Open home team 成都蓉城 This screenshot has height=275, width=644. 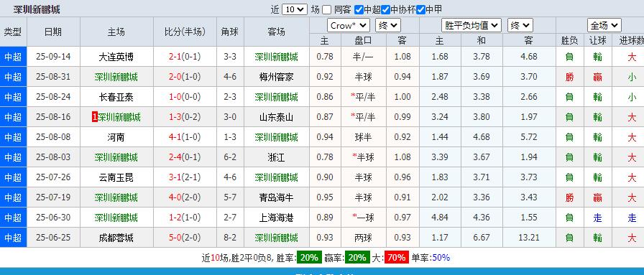coord(116,238)
